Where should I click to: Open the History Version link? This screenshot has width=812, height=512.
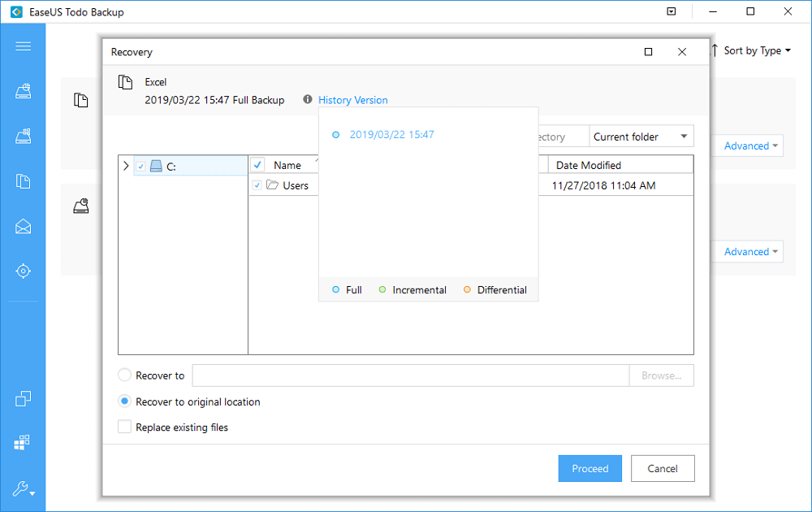pyautogui.click(x=352, y=99)
